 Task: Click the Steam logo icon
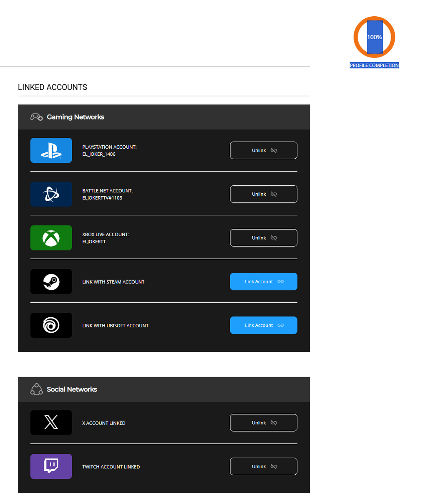click(51, 282)
